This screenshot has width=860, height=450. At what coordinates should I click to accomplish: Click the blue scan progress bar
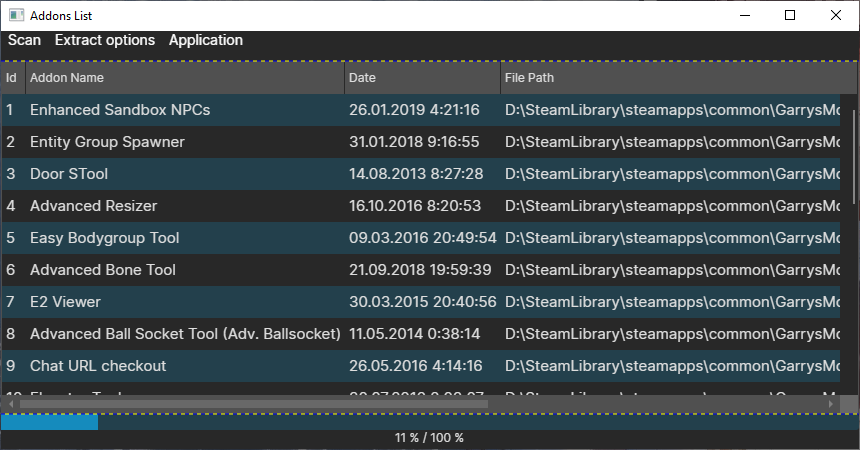tap(49, 422)
